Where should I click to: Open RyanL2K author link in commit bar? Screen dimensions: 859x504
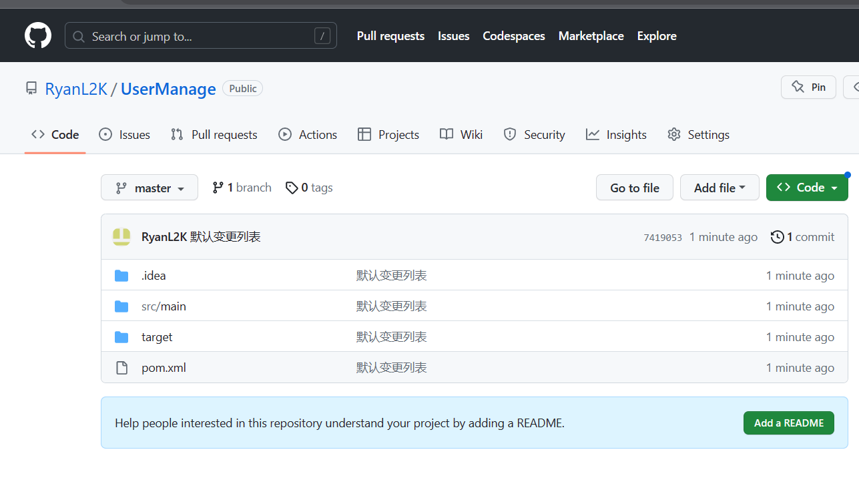point(164,237)
